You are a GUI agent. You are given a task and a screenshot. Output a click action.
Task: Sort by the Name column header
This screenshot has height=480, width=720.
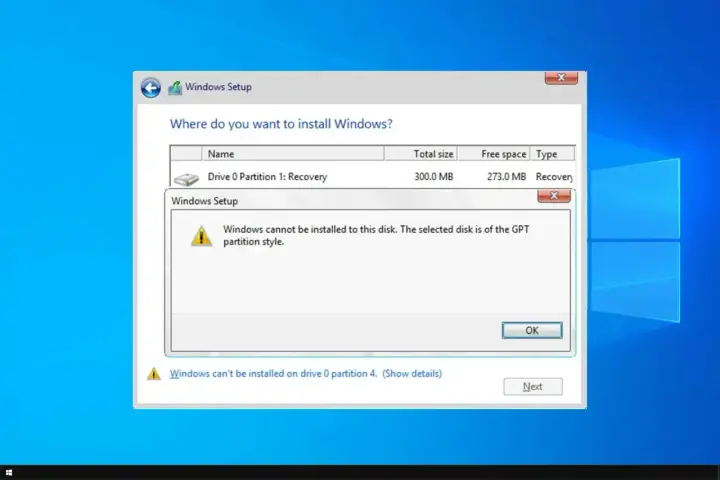(x=293, y=153)
